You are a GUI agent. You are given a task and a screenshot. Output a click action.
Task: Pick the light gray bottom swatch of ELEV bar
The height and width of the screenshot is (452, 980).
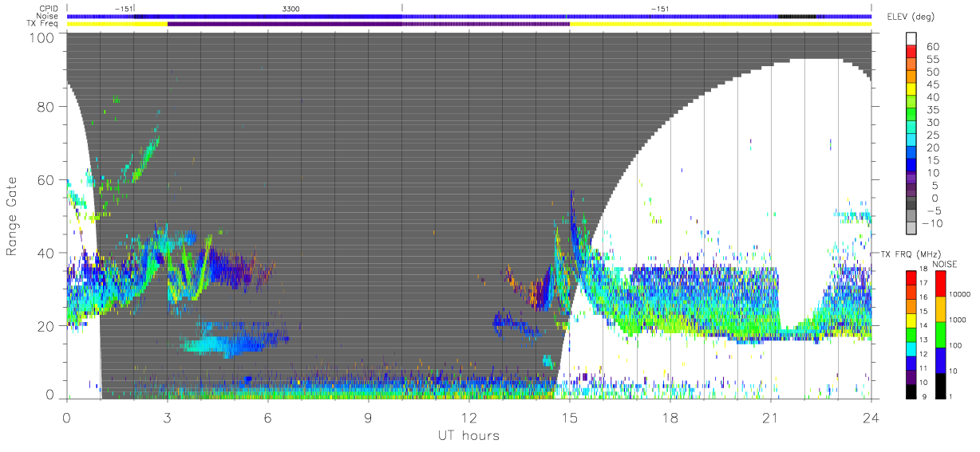(911, 230)
